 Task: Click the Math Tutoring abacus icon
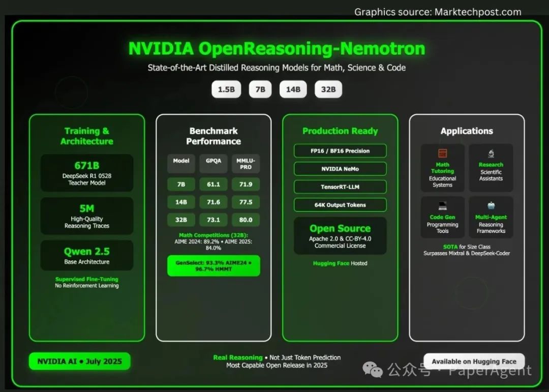[443, 154]
